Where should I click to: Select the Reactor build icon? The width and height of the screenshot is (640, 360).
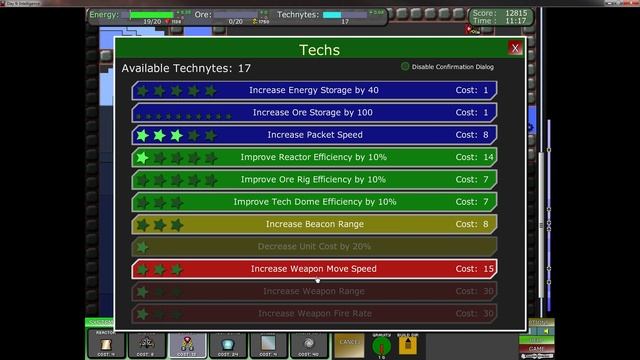click(x=106, y=344)
